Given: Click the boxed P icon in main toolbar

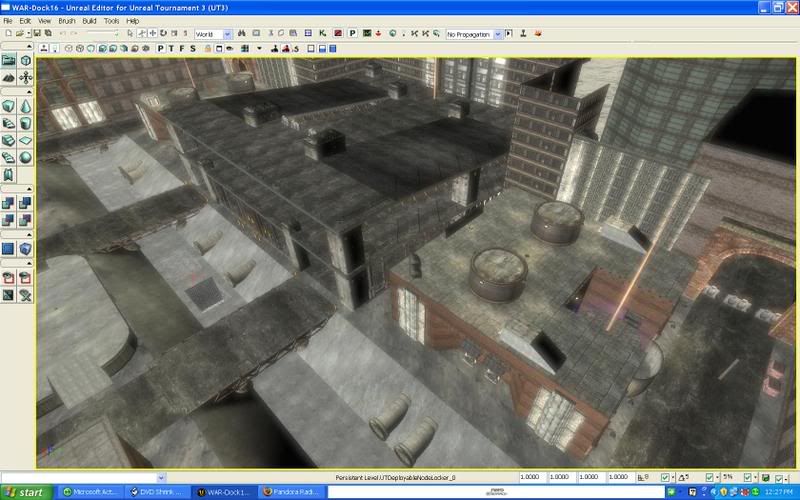Looking at the screenshot, I should coord(353,33).
